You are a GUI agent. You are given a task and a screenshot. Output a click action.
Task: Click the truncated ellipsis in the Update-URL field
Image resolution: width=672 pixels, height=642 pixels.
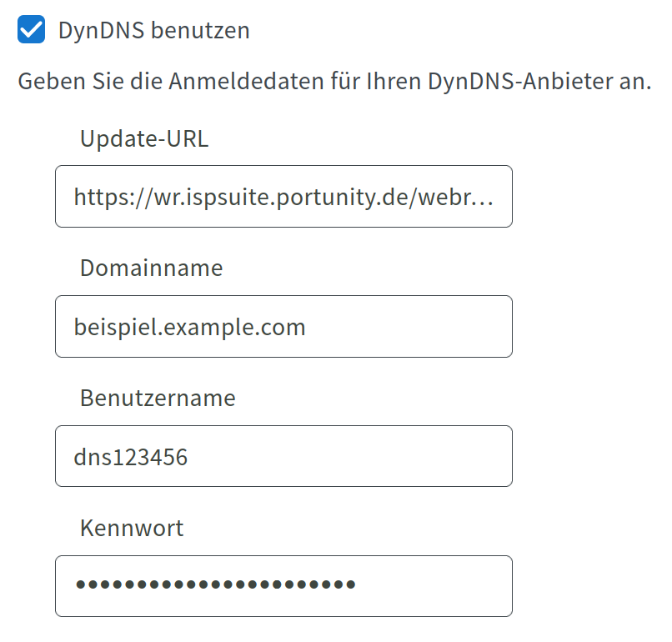click(485, 200)
